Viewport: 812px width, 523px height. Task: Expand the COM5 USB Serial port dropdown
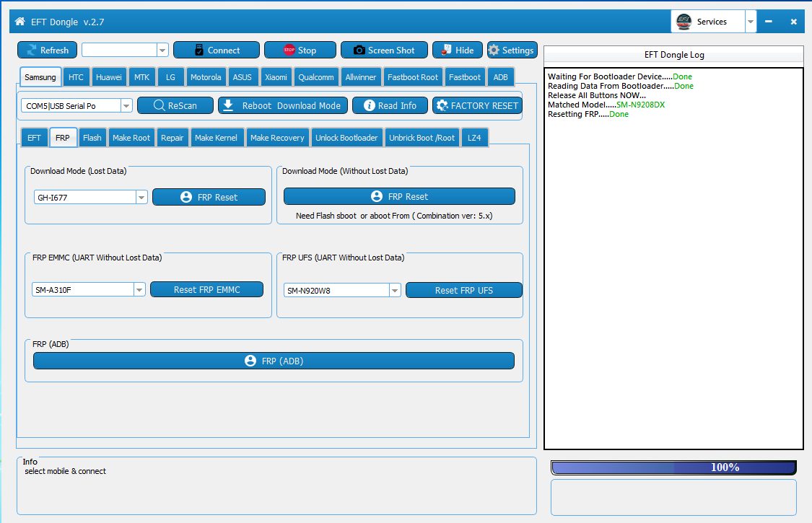coord(126,106)
